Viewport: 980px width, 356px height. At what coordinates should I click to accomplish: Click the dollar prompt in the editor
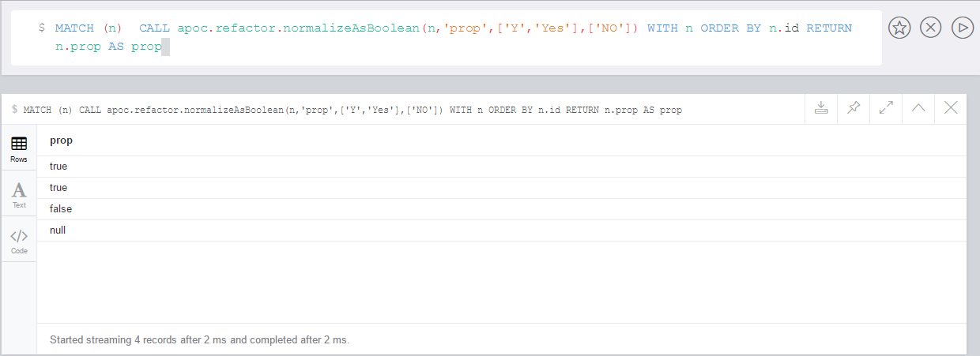[x=41, y=28]
